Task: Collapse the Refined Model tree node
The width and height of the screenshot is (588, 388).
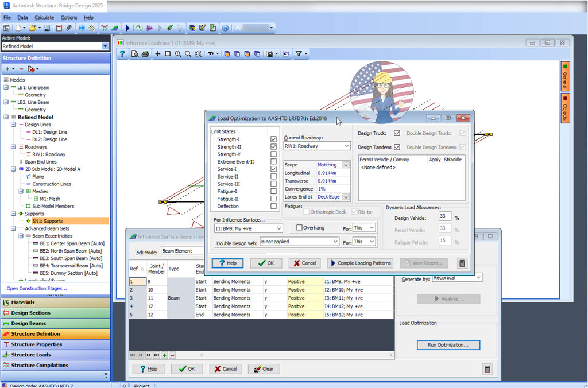Action: click(7, 117)
